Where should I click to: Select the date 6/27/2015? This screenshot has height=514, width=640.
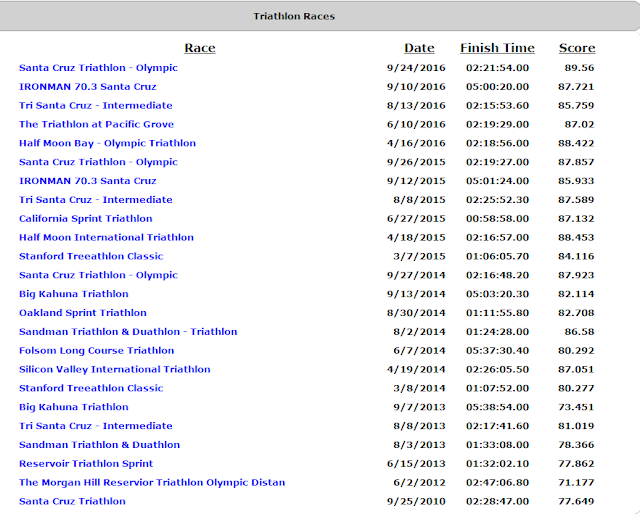click(x=416, y=218)
